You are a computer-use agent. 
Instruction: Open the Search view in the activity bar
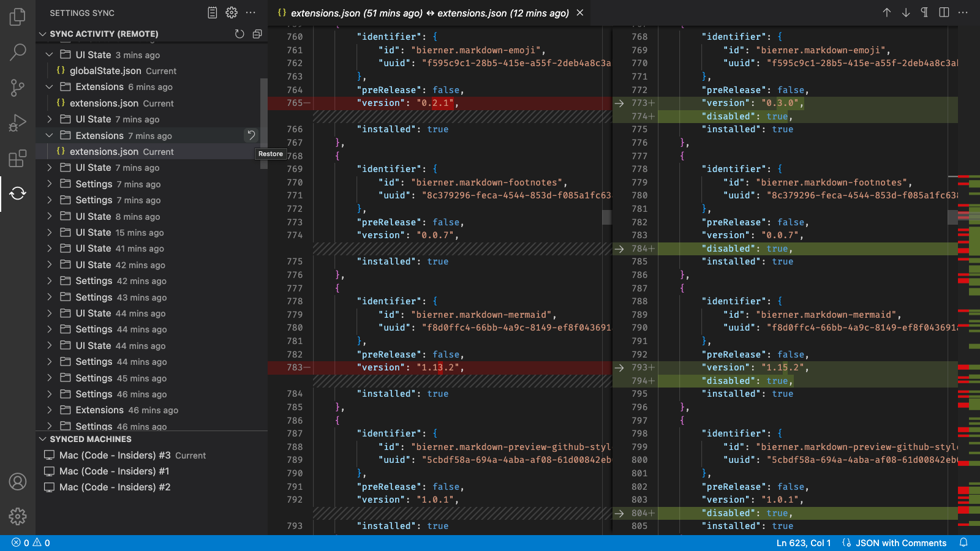(x=18, y=53)
